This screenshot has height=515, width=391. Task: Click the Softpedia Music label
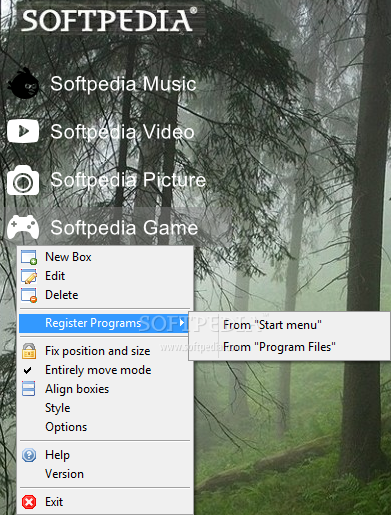pyautogui.click(x=123, y=83)
